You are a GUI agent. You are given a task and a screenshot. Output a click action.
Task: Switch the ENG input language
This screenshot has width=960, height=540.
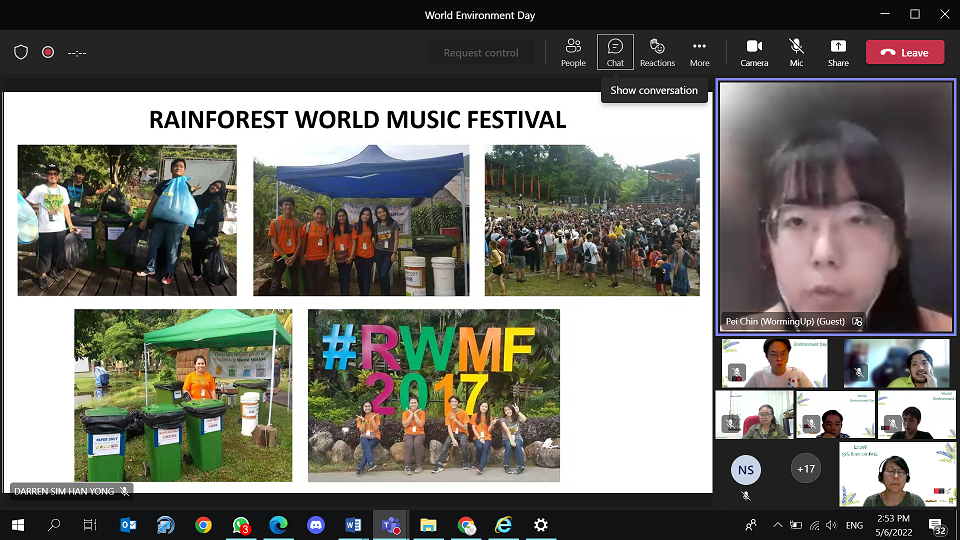[854, 525]
